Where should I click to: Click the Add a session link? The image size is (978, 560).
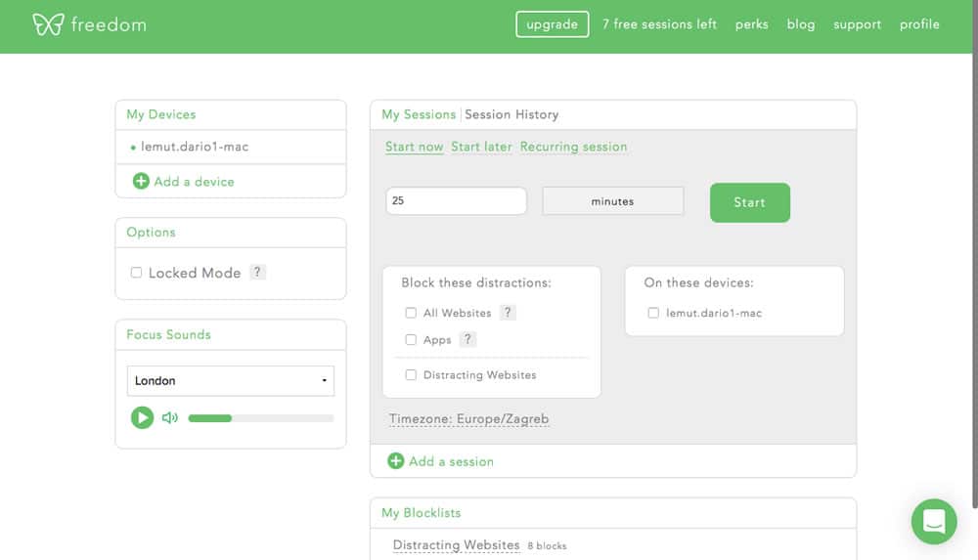coord(451,461)
